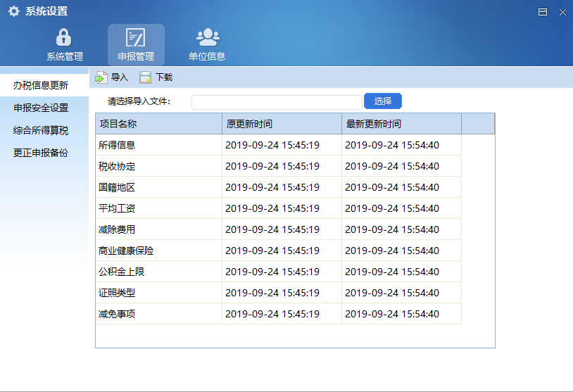Image resolution: width=573 pixels, height=392 pixels.
Task: Click the 下载 text label in toolbar
Action: pos(164,77)
